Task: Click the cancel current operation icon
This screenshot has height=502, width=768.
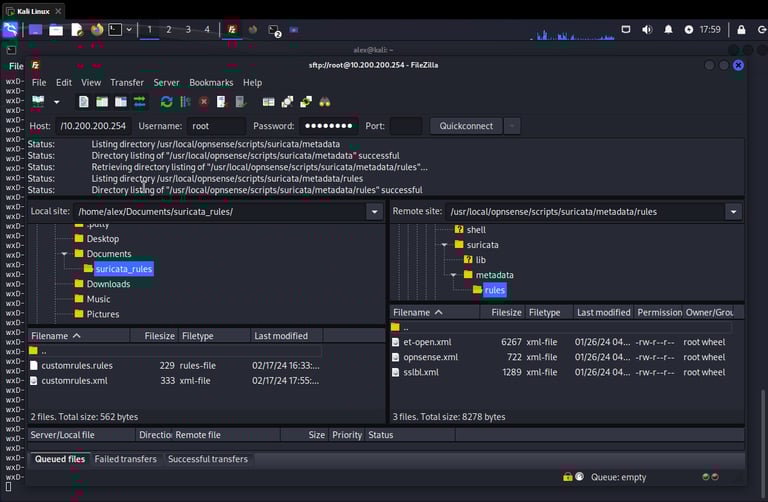Action: 204,102
